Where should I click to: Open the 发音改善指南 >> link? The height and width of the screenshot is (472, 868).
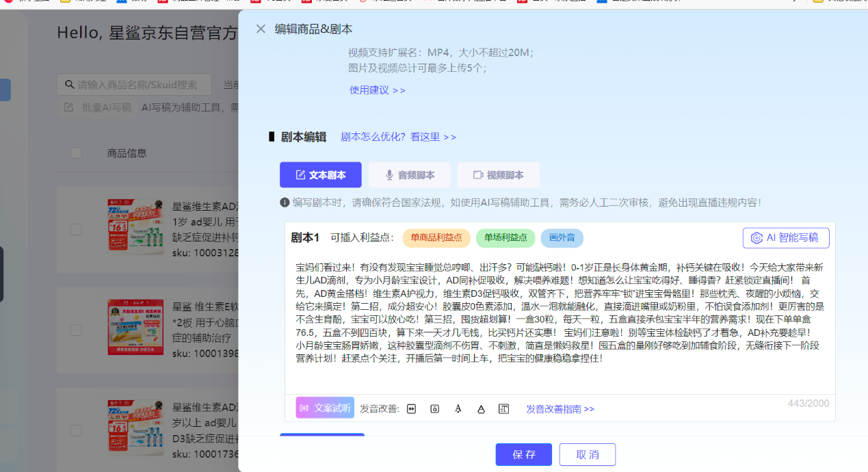pos(560,409)
